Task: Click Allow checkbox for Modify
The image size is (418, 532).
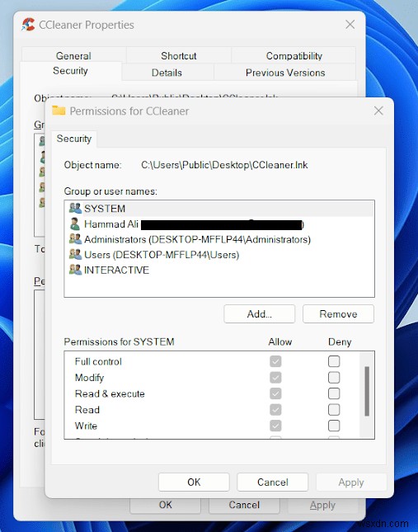Action: pos(275,377)
